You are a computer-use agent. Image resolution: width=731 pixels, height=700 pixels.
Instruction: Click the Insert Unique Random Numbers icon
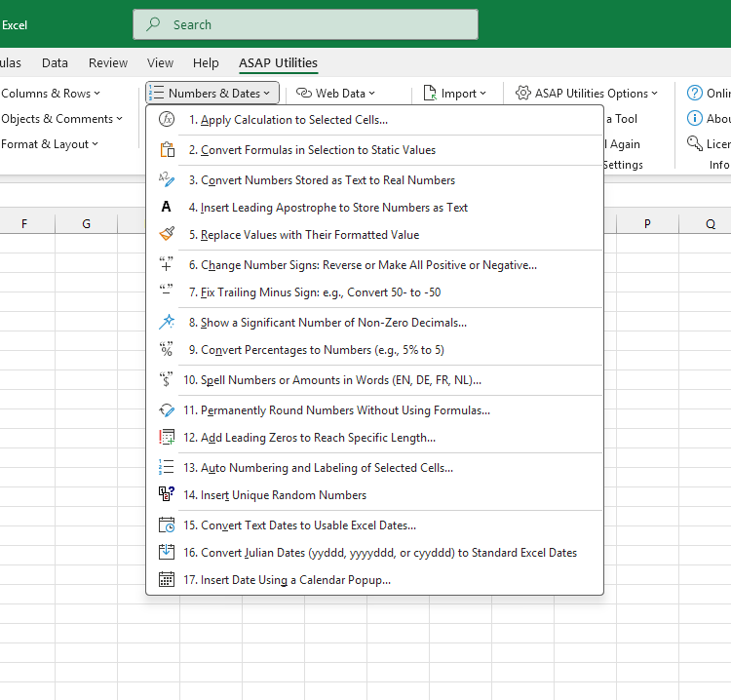[x=166, y=495]
